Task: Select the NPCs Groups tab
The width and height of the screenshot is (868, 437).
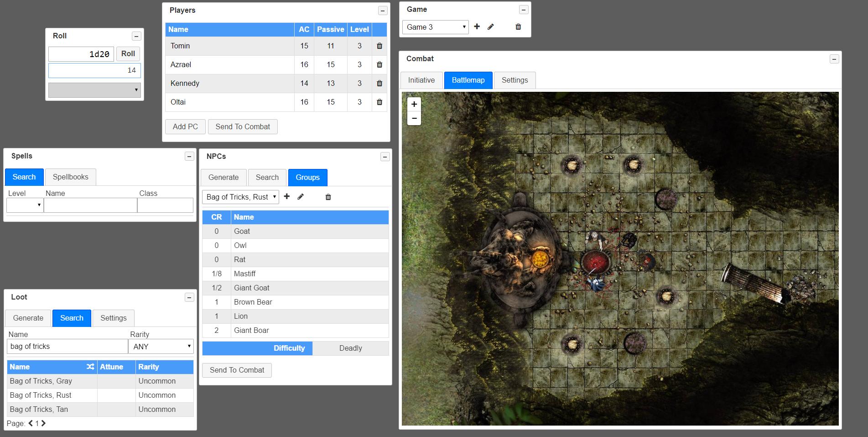Action: pyautogui.click(x=307, y=178)
